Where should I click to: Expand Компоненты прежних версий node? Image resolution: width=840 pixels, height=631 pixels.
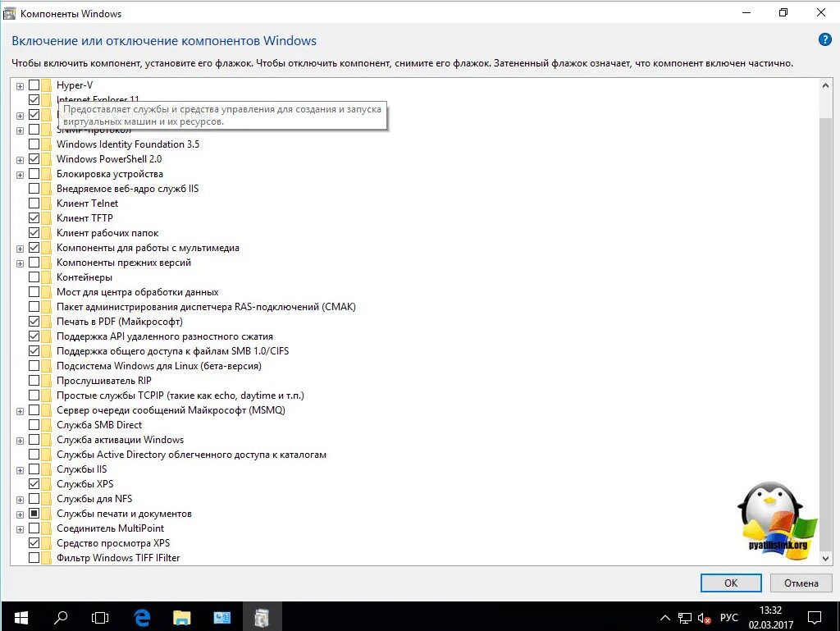click(20, 263)
